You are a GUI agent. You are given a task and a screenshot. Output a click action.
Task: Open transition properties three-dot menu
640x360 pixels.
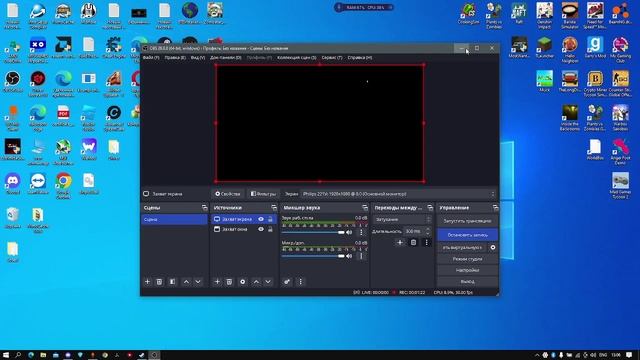(x=427, y=242)
